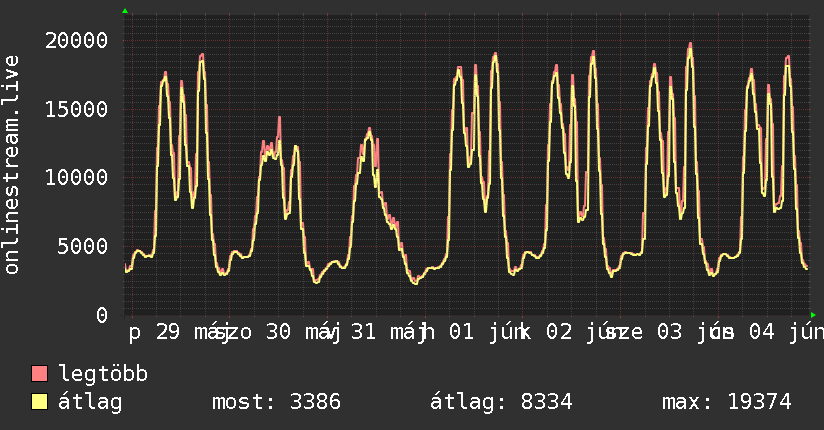Click the 15000 y-axis label
824x430 pixels.
click(x=76, y=109)
